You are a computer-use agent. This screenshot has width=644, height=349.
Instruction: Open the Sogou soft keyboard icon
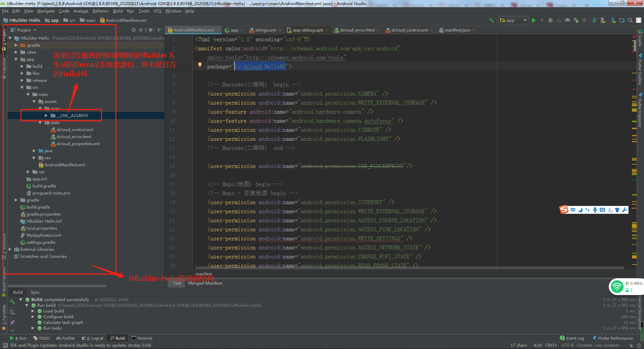pyautogui.click(x=602, y=210)
